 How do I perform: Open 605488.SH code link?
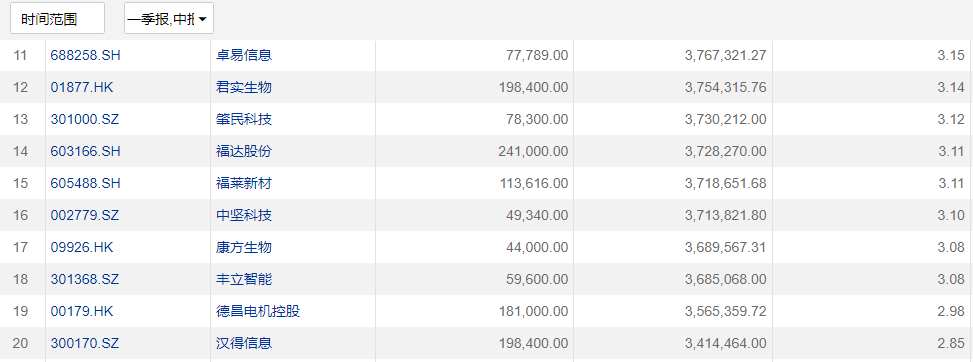pyautogui.click(x=85, y=184)
